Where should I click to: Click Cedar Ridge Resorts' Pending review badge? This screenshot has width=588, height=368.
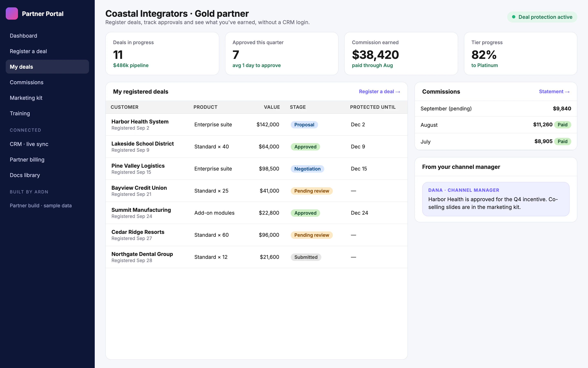pyautogui.click(x=312, y=235)
